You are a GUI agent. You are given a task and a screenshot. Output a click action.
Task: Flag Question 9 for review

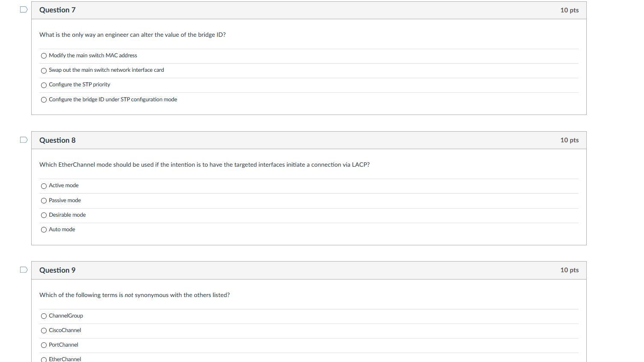pos(23,269)
